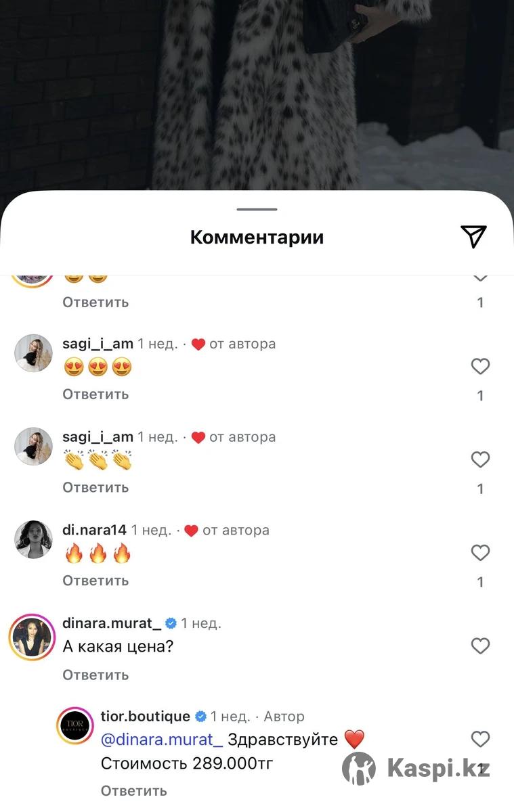Tap heart icon on tior.boutique's reply
The height and width of the screenshot is (812, 514).
(480, 739)
